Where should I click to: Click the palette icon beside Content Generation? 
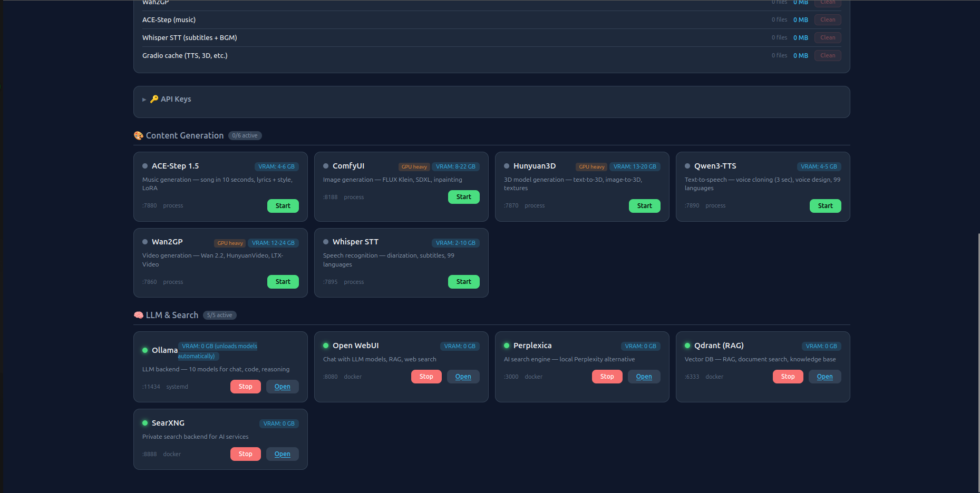[x=139, y=135]
